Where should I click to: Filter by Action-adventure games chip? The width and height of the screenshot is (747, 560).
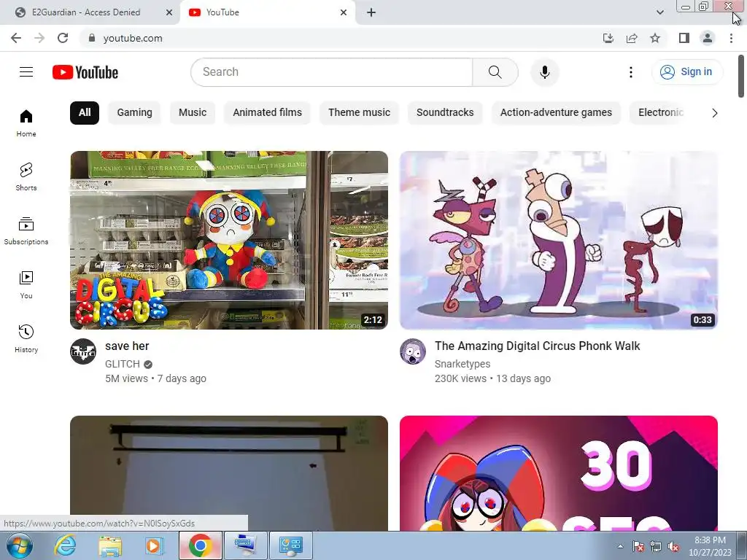[x=556, y=113]
